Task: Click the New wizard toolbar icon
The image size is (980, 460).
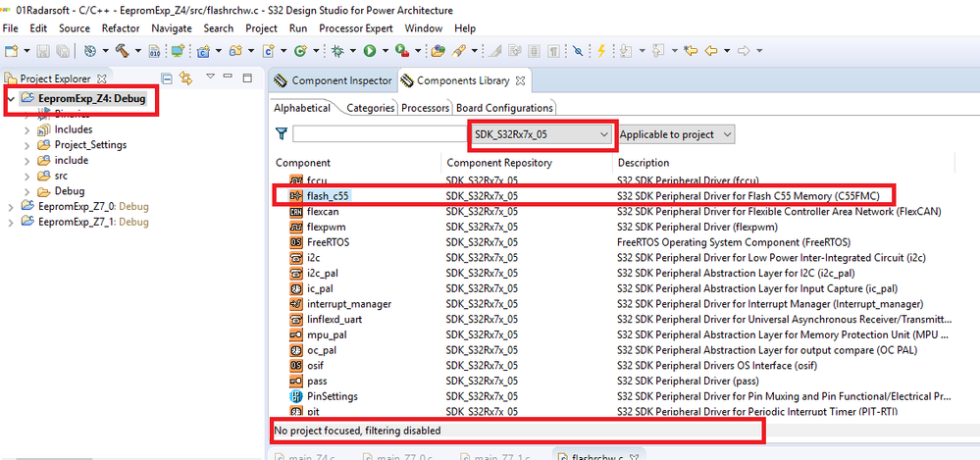Action: click(x=11, y=51)
